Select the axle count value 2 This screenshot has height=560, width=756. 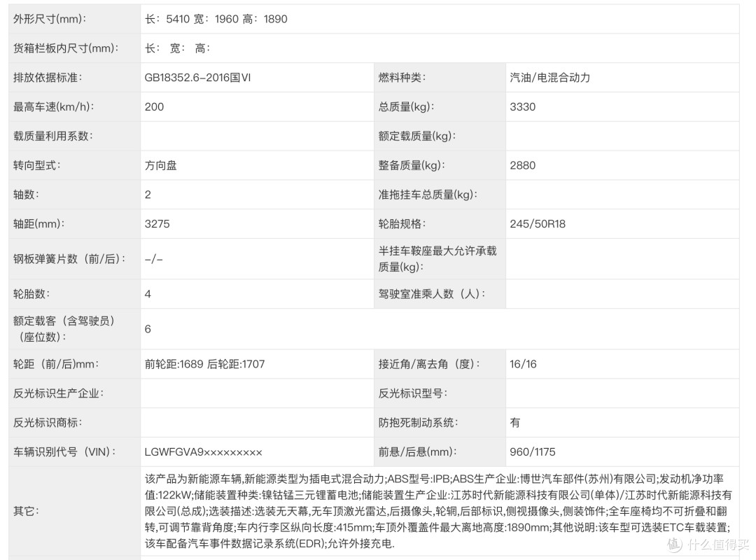pyautogui.click(x=148, y=195)
